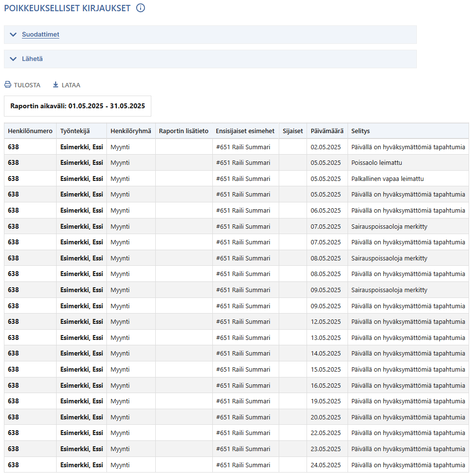Click the printer icon for Tulosta

pyautogui.click(x=8, y=85)
